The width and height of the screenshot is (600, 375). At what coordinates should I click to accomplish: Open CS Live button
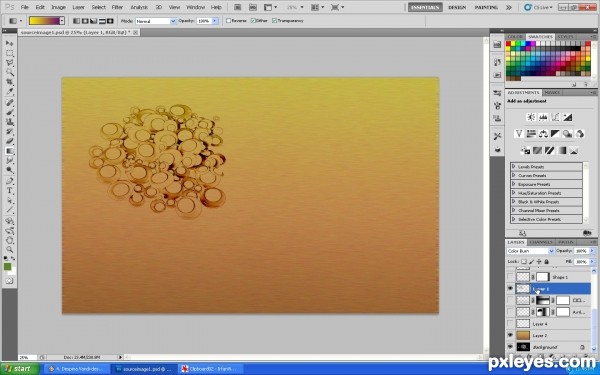coord(537,7)
